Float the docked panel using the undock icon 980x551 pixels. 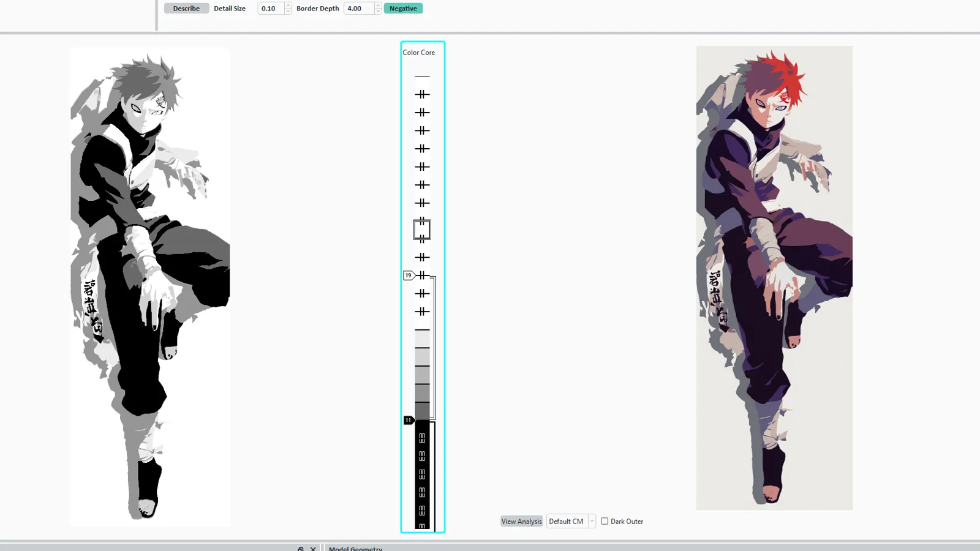point(300,549)
